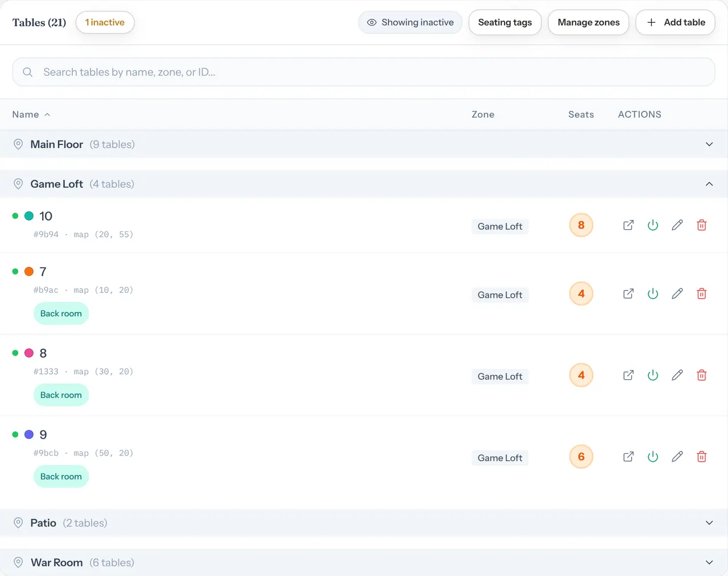Expand the Main Floor zone group
Image resolution: width=728 pixels, height=576 pixels.
click(364, 144)
